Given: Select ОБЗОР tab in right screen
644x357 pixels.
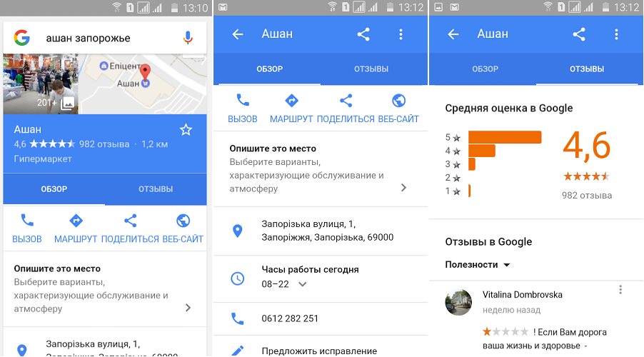Looking at the screenshot, I should (x=485, y=69).
